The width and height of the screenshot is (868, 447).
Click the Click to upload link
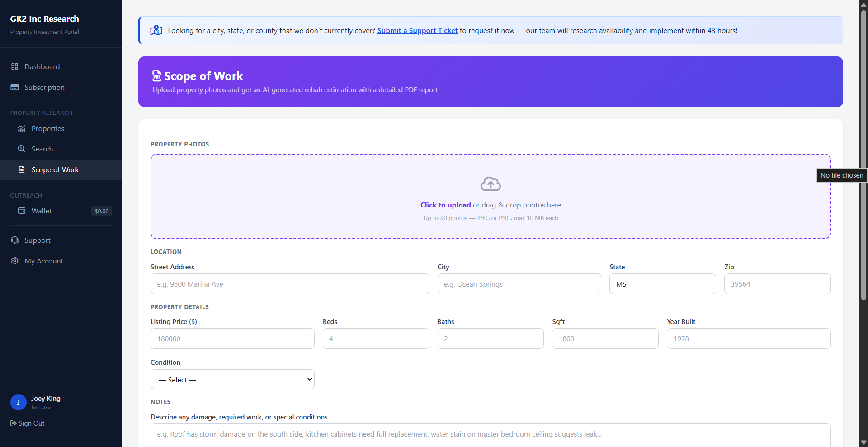[x=445, y=205]
